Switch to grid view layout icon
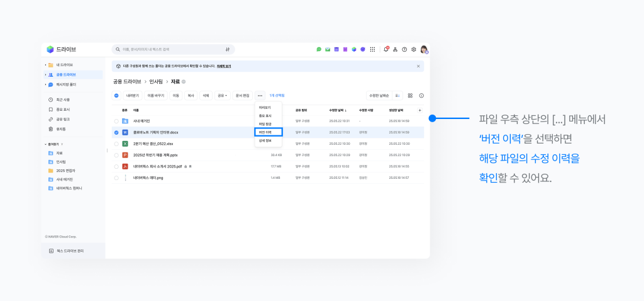The width and height of the screenshot is (644, 301). (x=410, y=96)
